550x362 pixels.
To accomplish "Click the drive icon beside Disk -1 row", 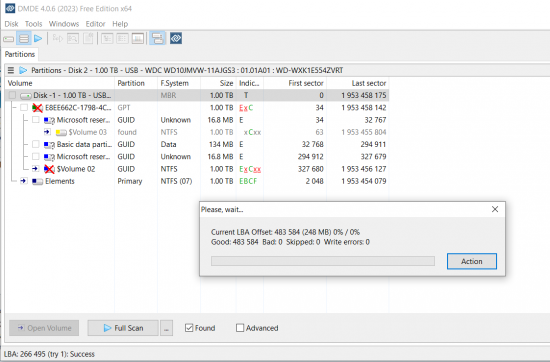I will tap(26, 95).
